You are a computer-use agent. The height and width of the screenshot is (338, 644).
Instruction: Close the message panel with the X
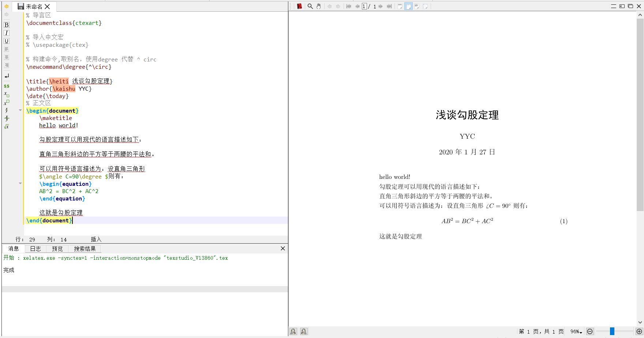282,248
